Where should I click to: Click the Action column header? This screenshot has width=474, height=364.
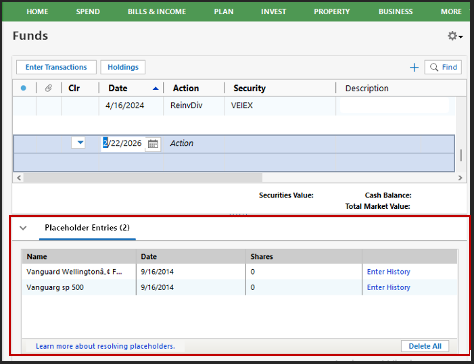click(x=186, y=88)
